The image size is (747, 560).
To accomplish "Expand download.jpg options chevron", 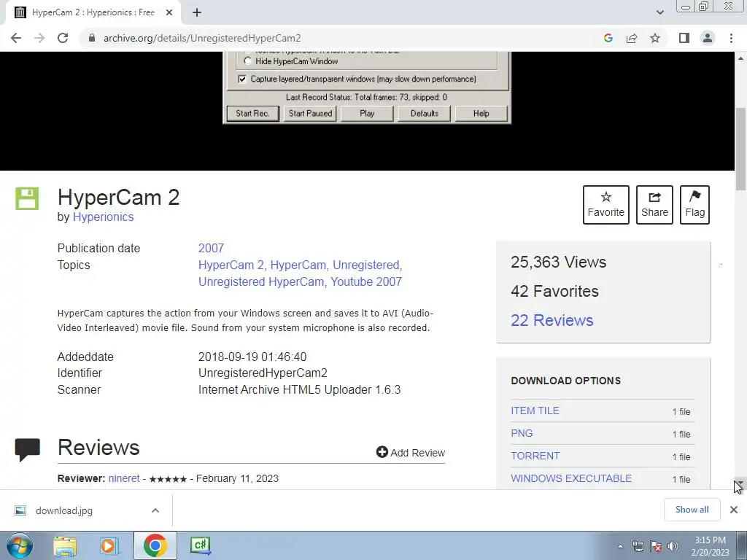I will (x=155, y=510).
